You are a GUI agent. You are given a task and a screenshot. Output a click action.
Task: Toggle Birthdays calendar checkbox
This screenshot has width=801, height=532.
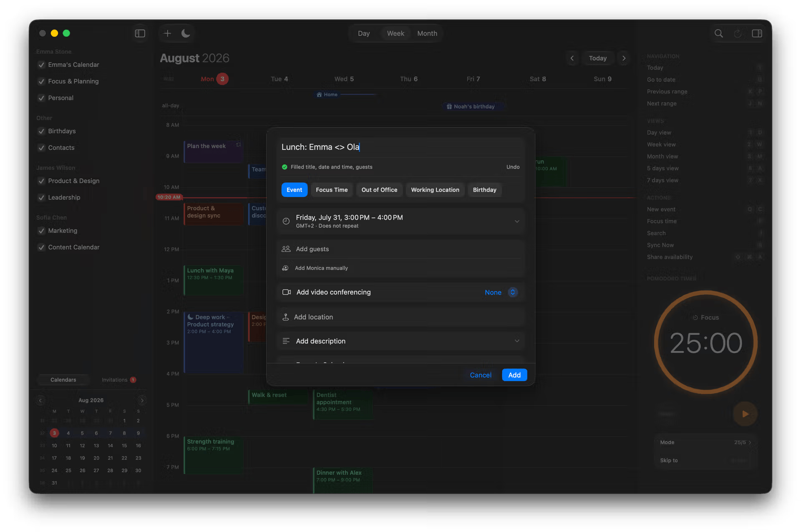[41, 131]
